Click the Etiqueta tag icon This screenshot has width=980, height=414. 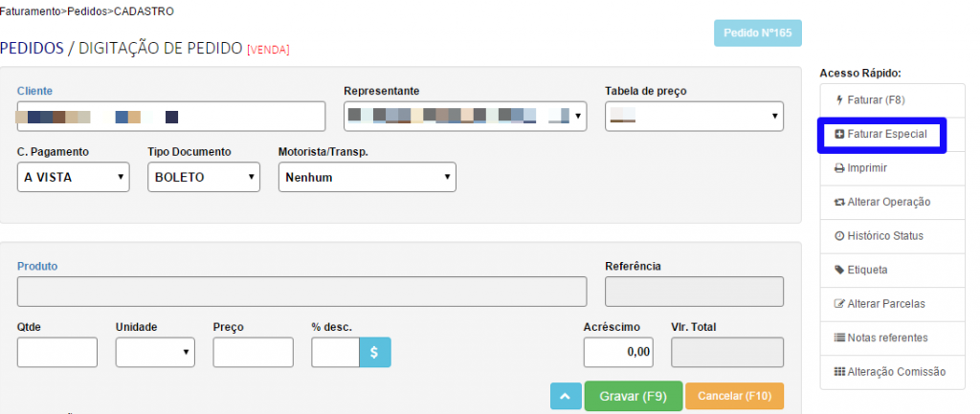839,270
